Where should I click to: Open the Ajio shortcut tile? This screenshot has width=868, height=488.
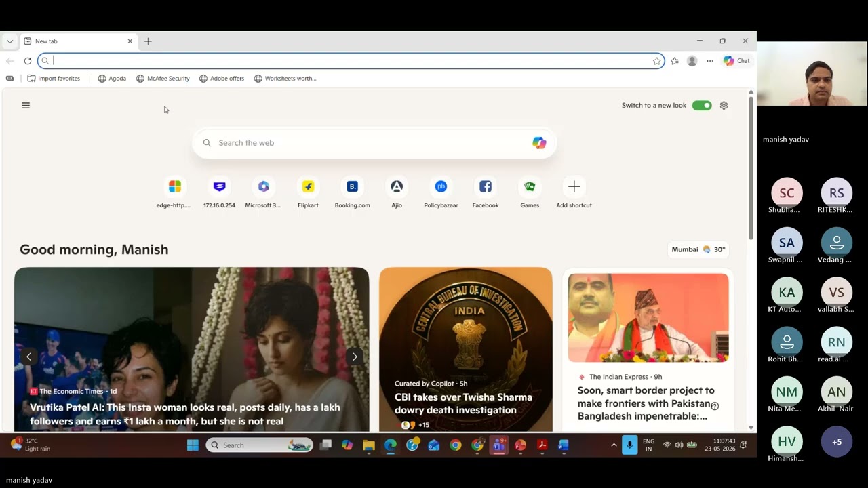pyautogui.click(x=397, y=192)
